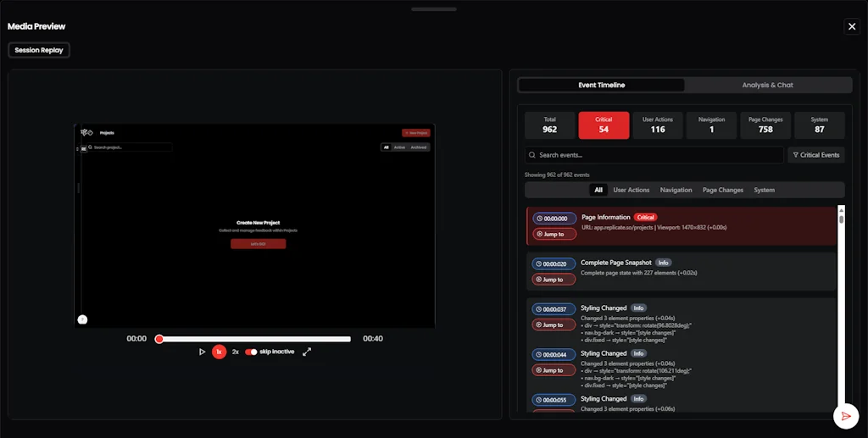
Task: Jump to Page Information event
Action: click(x=554, y=234)
